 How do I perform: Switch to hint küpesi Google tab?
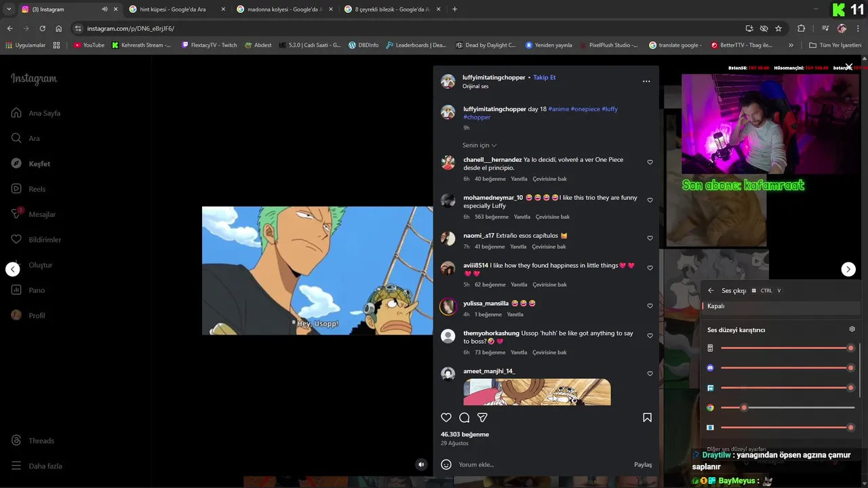pyautogui.click(x=178, y=9)
